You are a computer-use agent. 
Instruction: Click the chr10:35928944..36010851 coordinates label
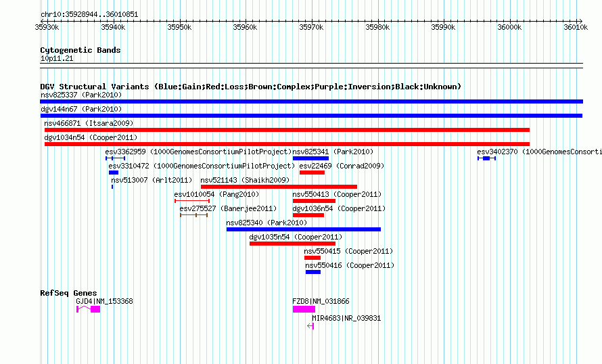tap(89, 15)
